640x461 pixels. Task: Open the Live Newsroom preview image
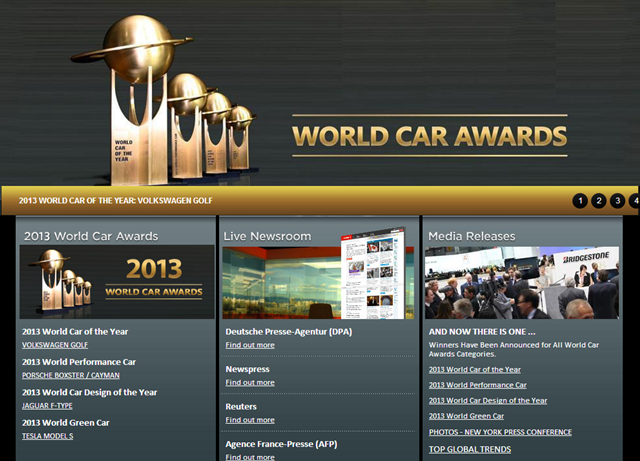click(319, 282)
